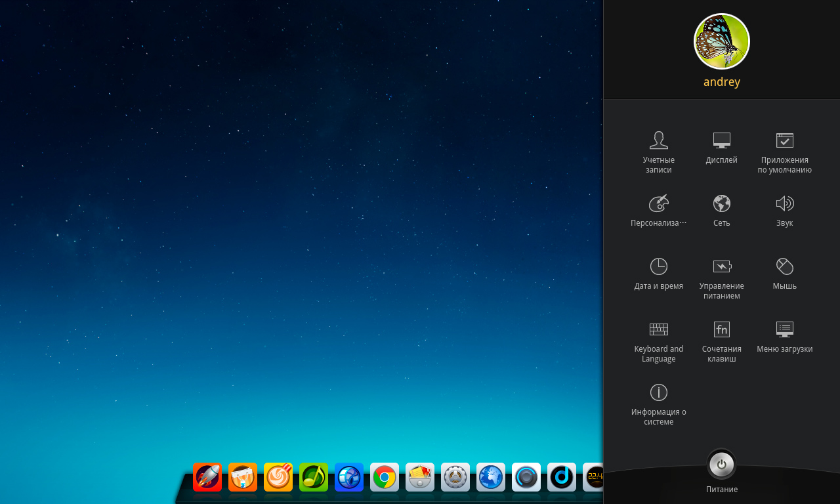Open Дата и время settings
The height and width of the screenshot is (504, 840).
(658, 273)
